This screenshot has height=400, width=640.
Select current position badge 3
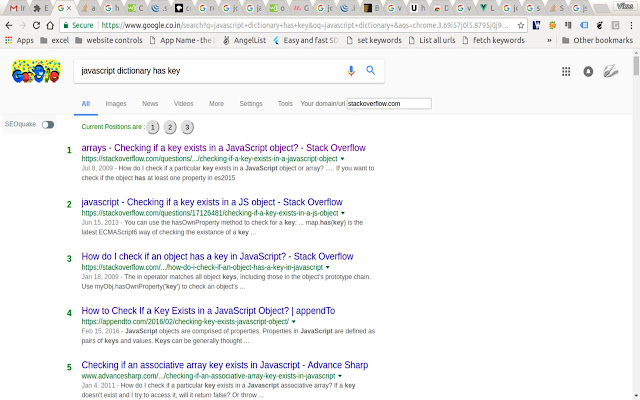point(187,127)
